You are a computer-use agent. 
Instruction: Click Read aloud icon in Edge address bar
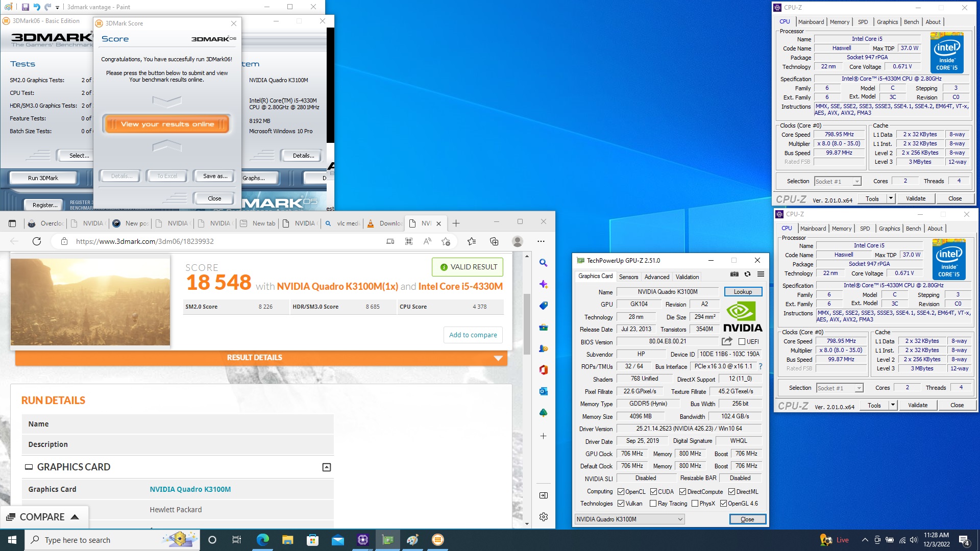point(427,241)
